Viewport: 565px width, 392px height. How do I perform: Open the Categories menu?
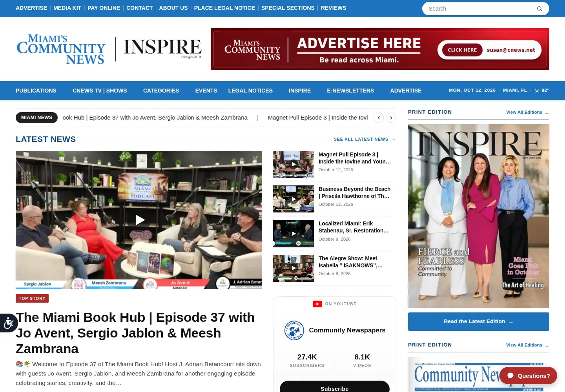point(161,91)
